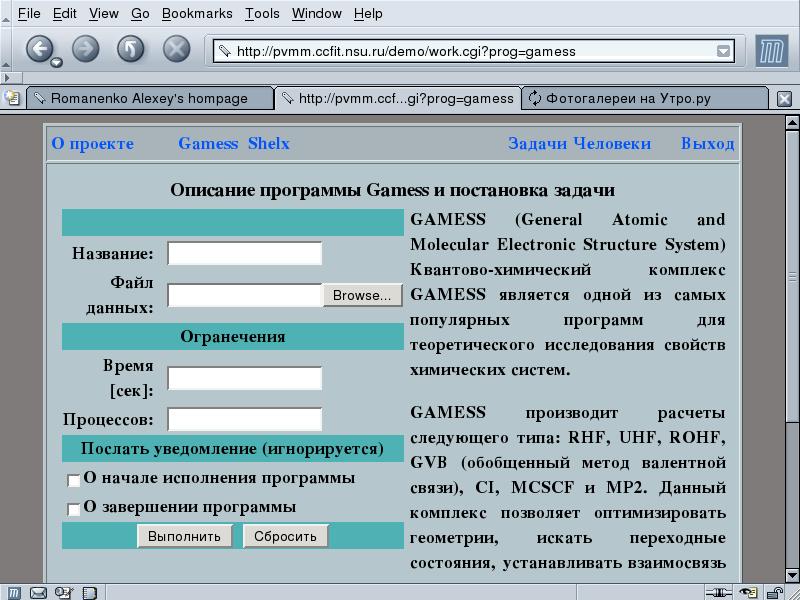Image resolution: width=800 pixels, height=600 pixels.
Task: Click the heading "Описание программы Gamess и постановка задачи"
Action: click(x=392, y=190)
